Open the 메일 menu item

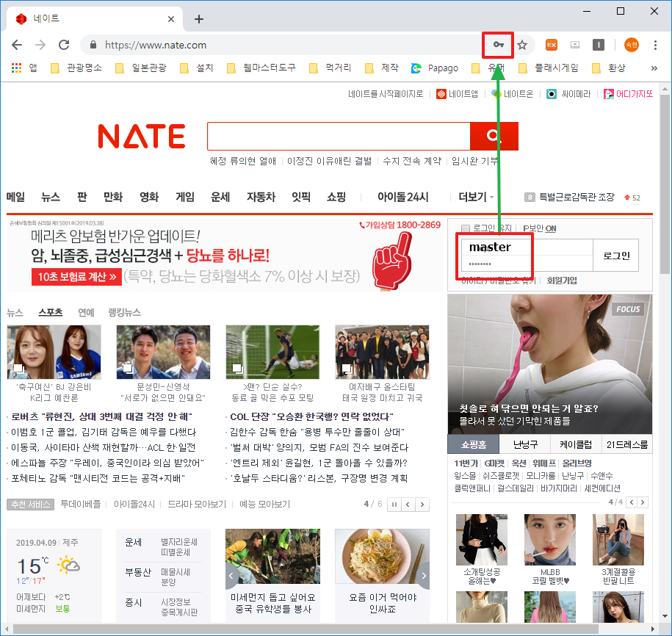click(15, 197)
